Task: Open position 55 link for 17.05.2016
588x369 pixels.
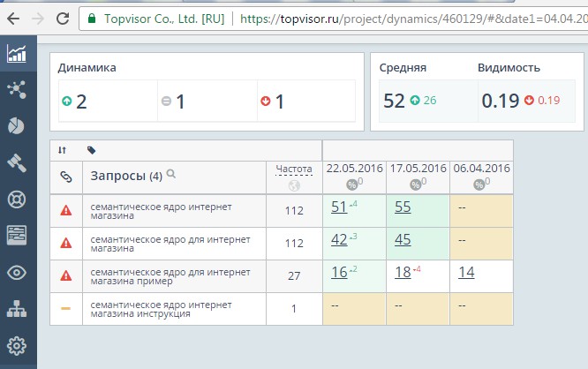Action: click(x=403, y=207)
